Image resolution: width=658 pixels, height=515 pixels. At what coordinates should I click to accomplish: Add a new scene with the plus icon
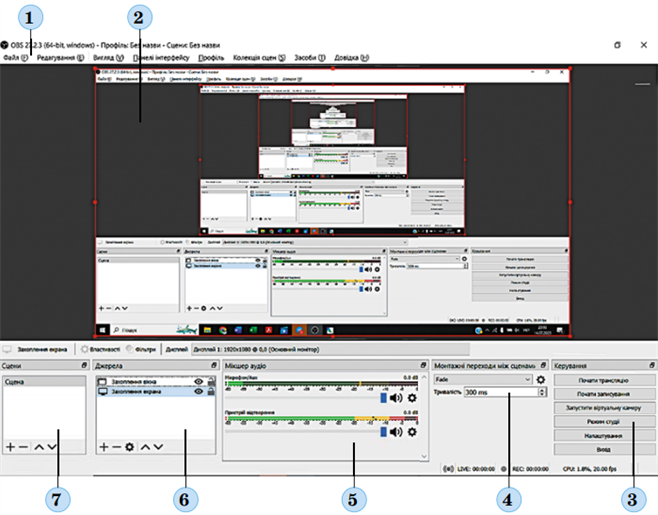[x=10, y=447]
